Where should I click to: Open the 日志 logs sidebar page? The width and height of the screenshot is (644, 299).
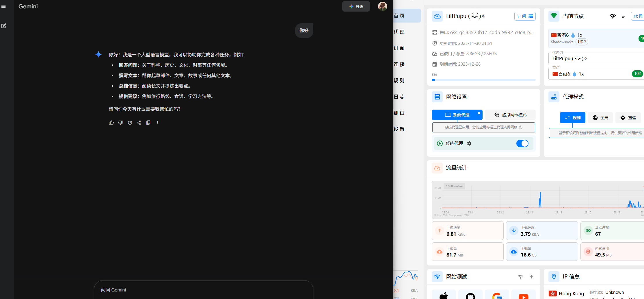coord(399,97)
